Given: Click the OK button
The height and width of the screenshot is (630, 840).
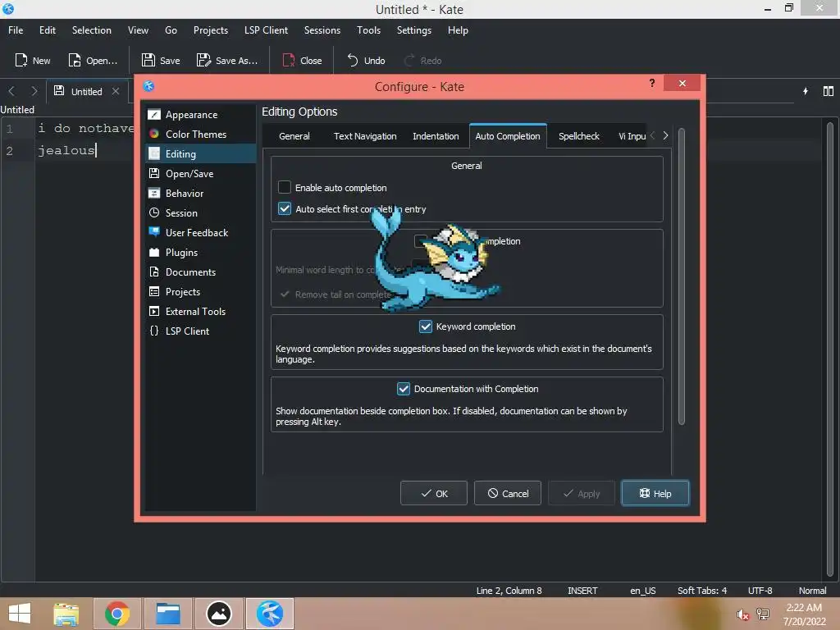Looking at the screenshot, I should (434, 493).
